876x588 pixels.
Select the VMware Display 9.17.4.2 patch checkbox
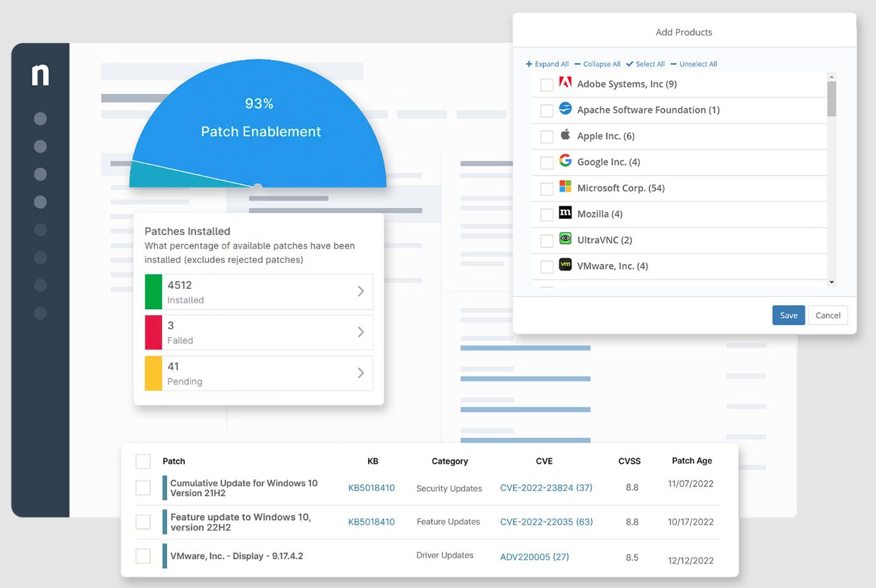coord(143,556)
